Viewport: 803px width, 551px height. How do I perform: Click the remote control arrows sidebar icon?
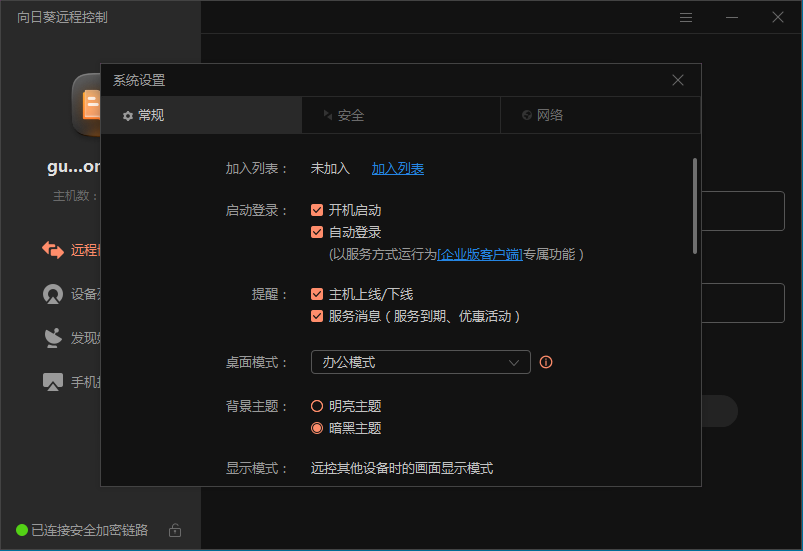pos(53,250)
